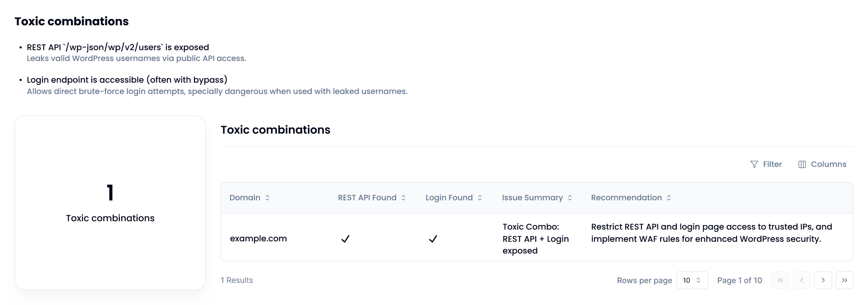Jump to the first results page
This screenshot has height=305, width=868.
point(780,280)
